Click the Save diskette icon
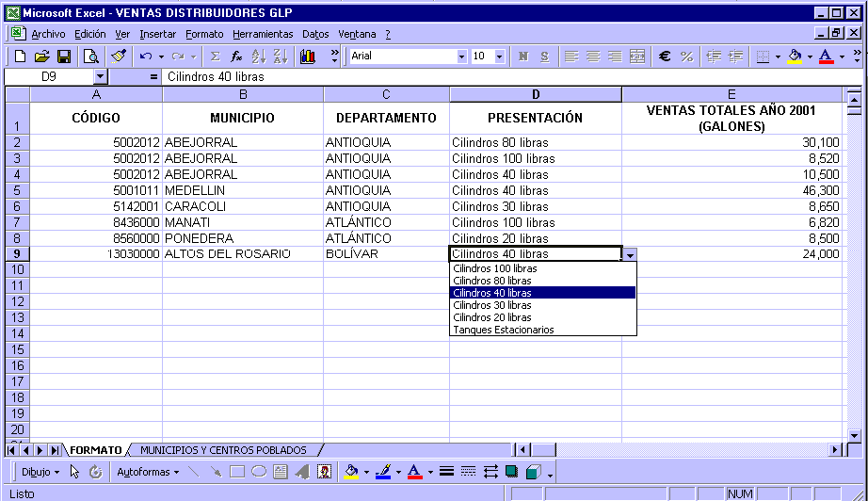Image resolution: width=868 pixels, height=501 pixels. (x=64, y=57)
